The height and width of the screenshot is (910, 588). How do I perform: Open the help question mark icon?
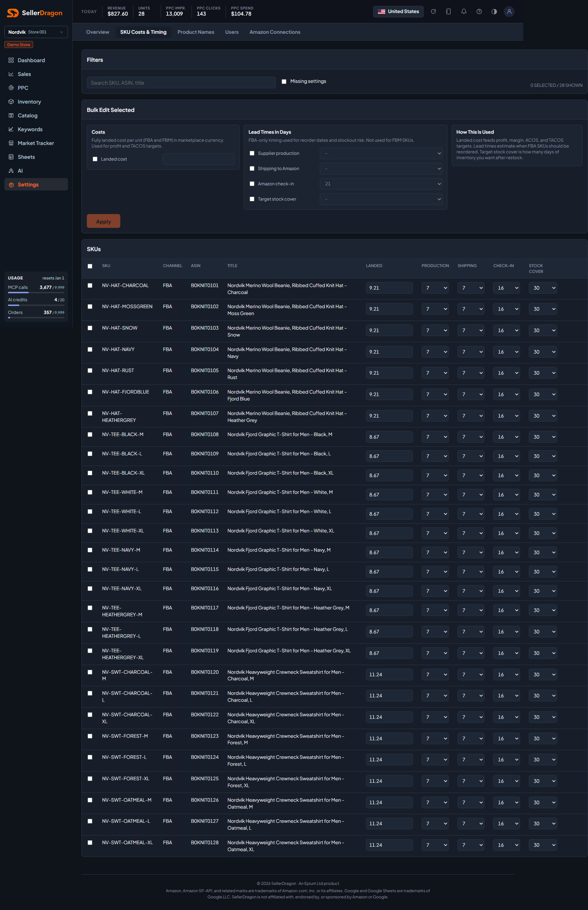(479, 12)
